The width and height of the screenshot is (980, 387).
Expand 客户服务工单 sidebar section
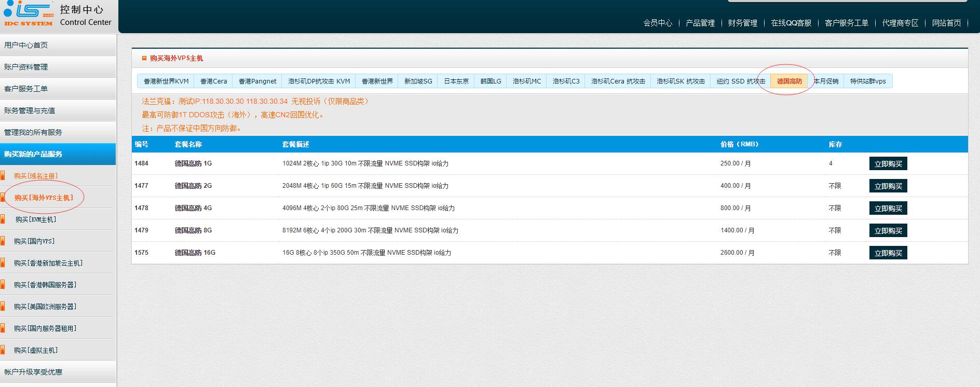point(58,89)
